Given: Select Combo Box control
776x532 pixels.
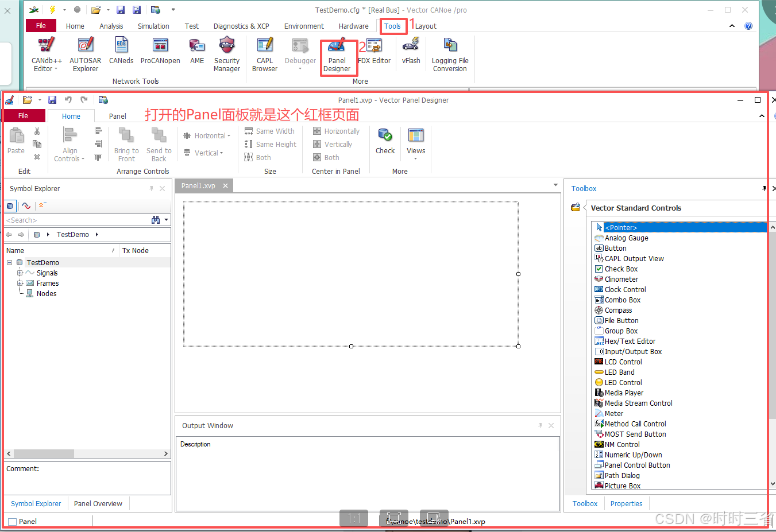Looking at the screenshot, I should [x=617, y=300].
